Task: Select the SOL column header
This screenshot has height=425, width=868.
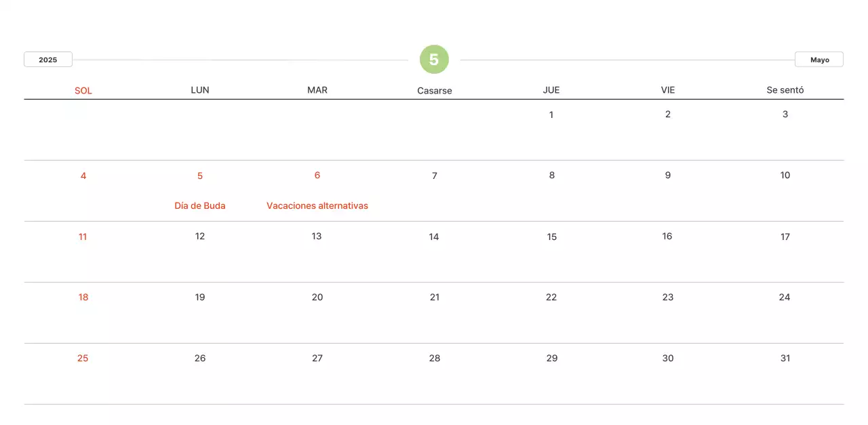Action: pos(83,90)
